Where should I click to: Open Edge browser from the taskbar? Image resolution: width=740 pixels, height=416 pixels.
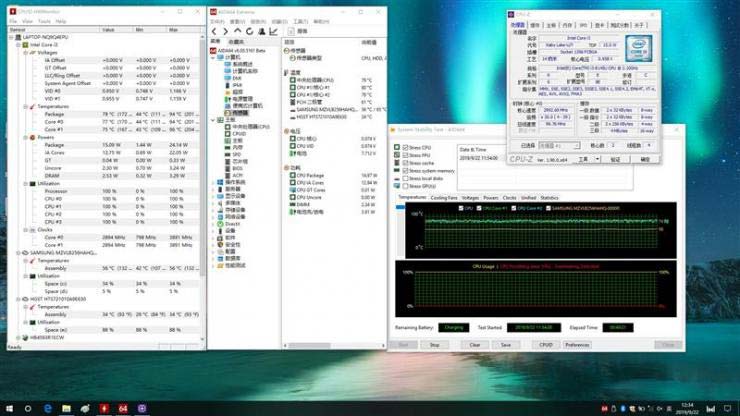click(48, 408)
